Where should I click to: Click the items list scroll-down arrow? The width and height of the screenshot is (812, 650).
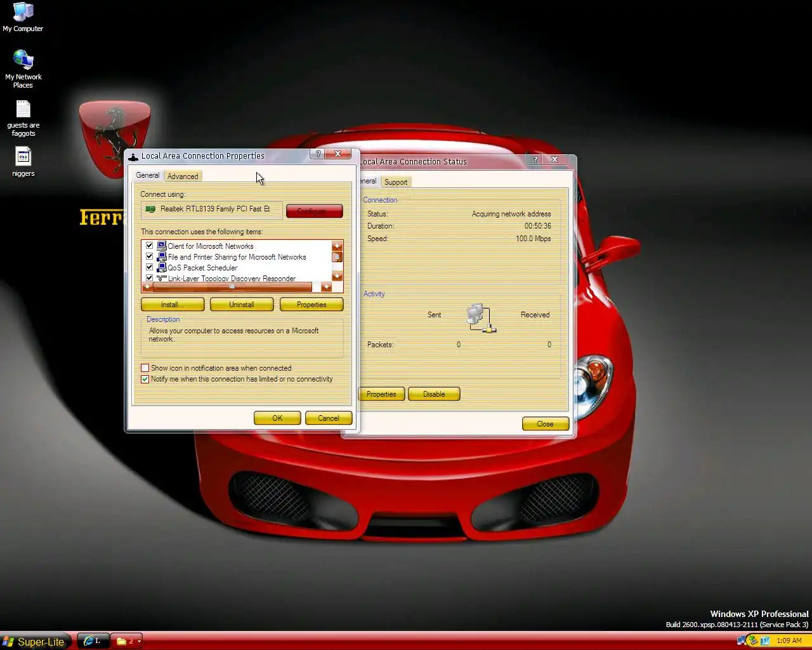click(337, 277)
